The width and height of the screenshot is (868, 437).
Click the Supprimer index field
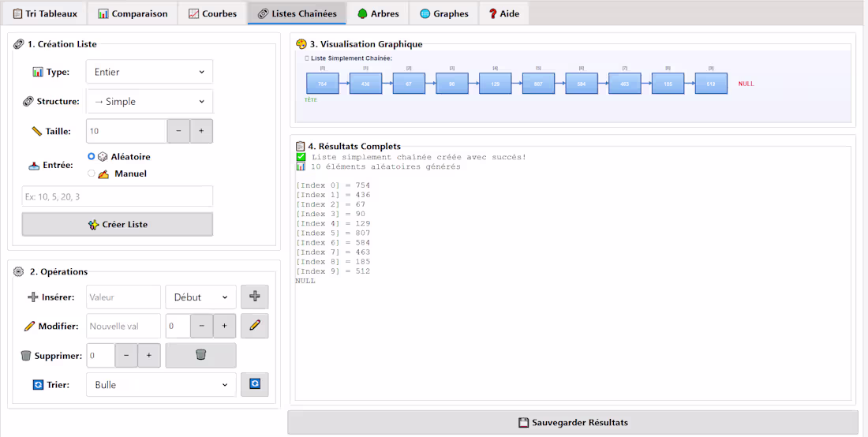[x=101, y=356]
